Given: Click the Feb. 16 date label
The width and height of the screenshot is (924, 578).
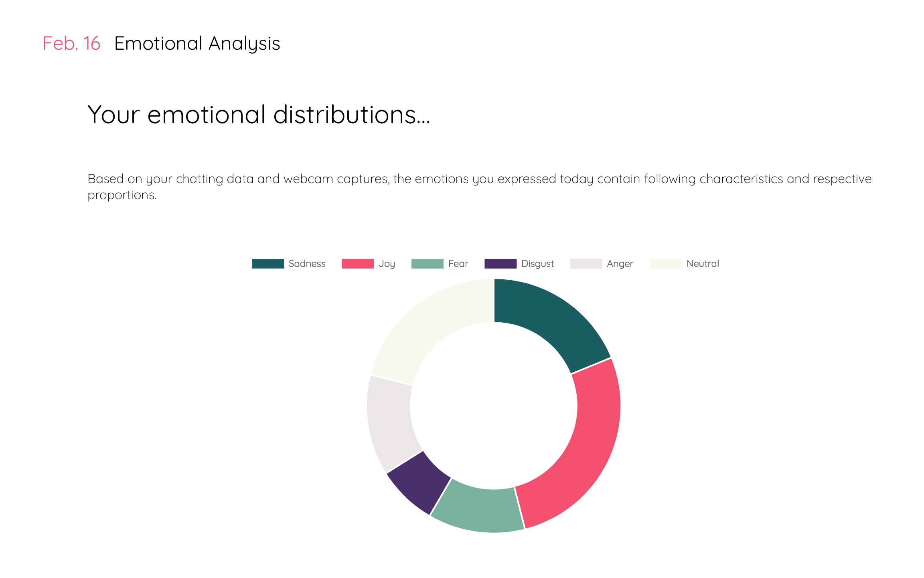Looking at the screenshot, I should [x=71, y=43].
